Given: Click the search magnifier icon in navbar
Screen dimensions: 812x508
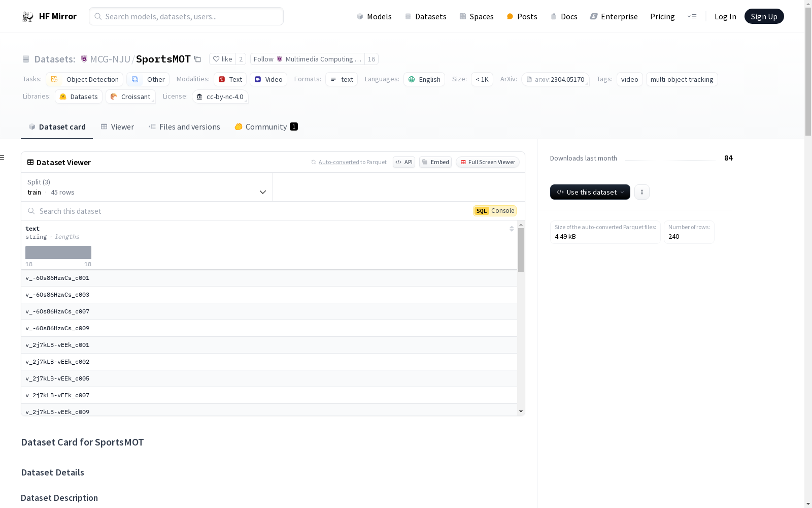Looking at the screenshot, I should point(98,17).
